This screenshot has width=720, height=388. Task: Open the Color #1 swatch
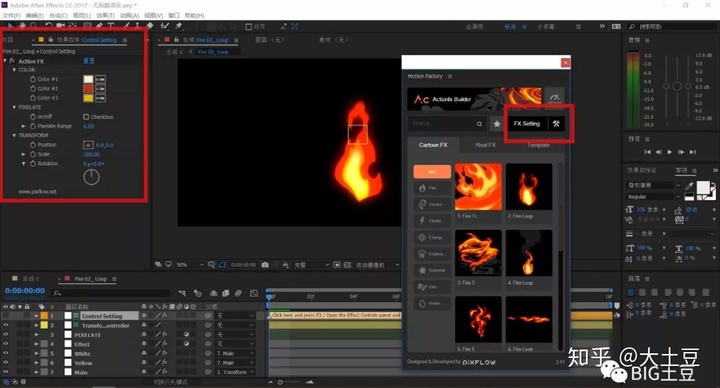88,79
